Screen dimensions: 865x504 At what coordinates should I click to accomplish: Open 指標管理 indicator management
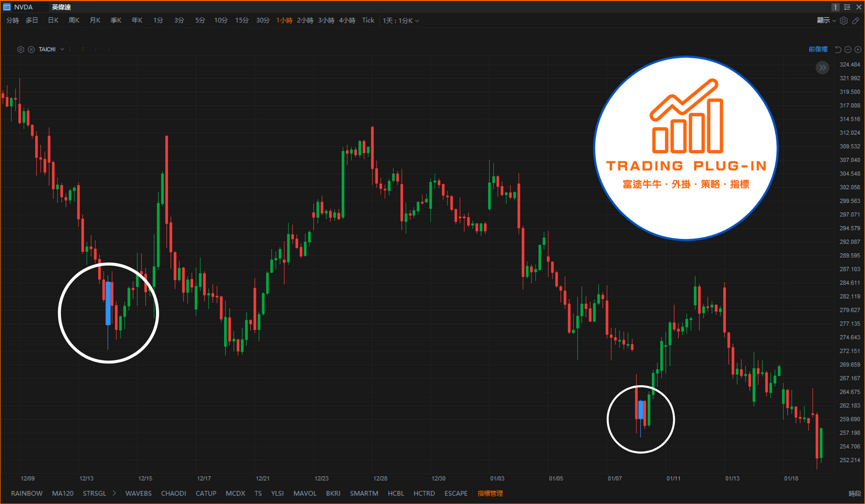[x=490, y=493]
